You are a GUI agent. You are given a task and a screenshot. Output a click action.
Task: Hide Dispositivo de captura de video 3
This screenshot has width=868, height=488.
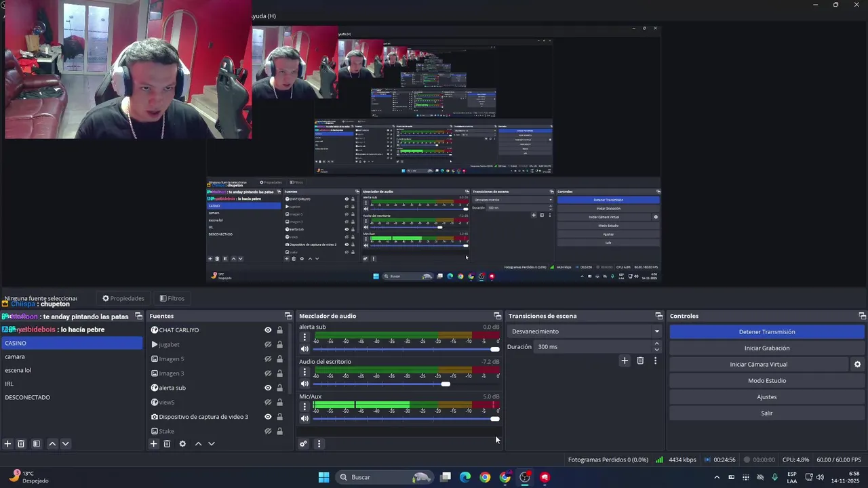pyautogui.click(x=268, y=417)
